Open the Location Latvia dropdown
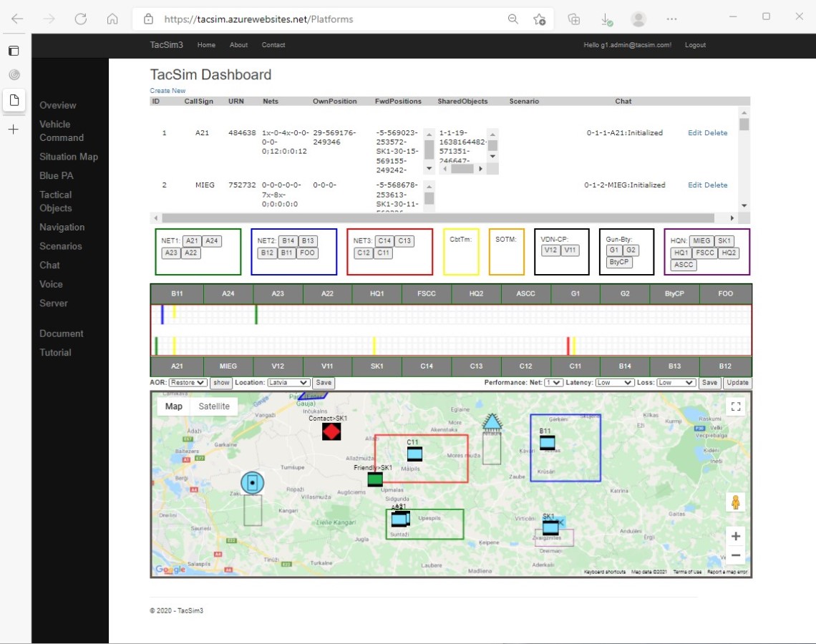Viewport: 816px width, 644px height. pos(289,383)
